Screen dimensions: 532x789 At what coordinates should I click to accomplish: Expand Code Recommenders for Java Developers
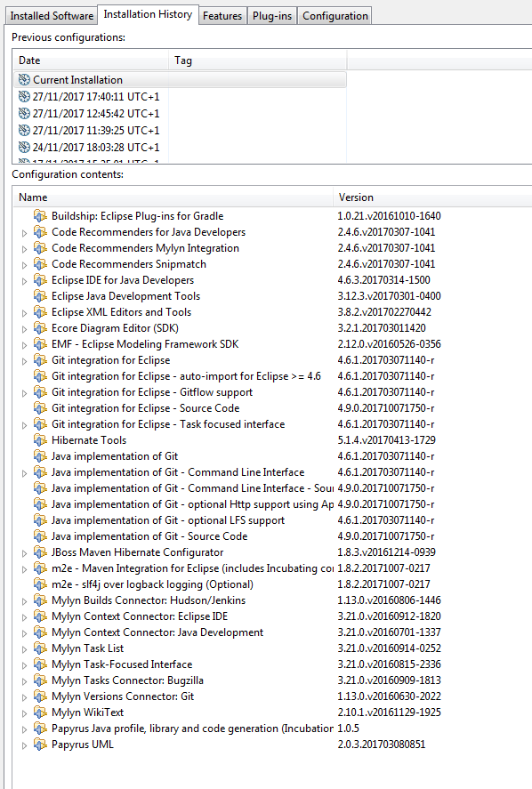pyautogui.click(x=24, y=233)
